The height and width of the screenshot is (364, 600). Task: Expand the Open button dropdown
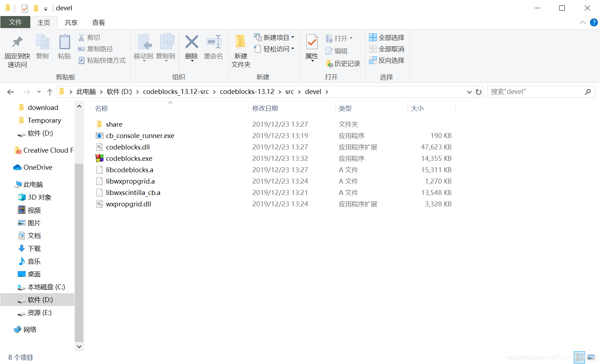(x=351, y=38)
